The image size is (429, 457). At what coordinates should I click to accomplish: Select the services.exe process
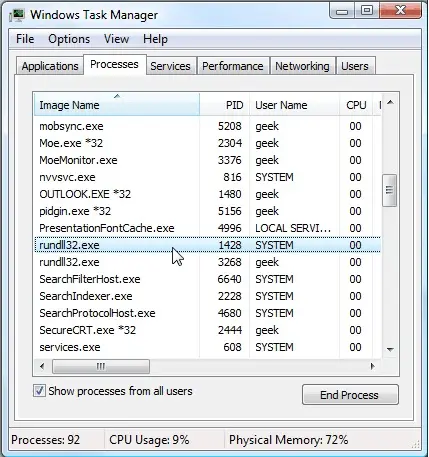pyautogui.click(x=207, y=347)
